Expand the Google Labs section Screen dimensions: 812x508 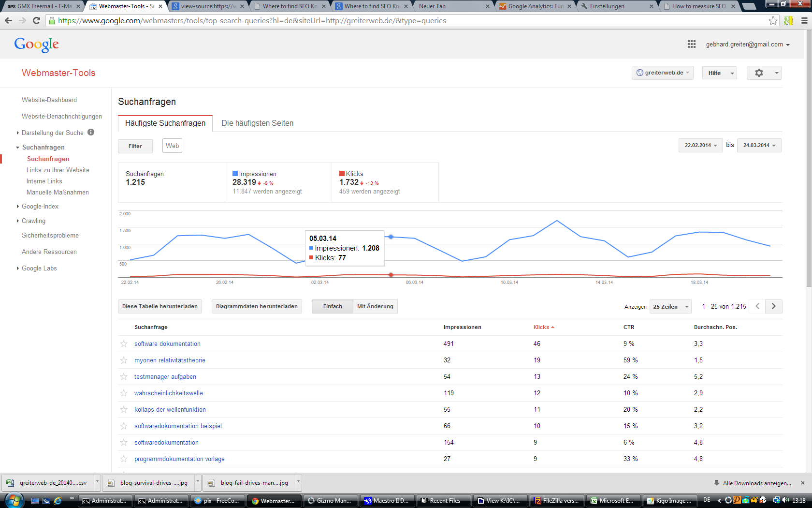[18, 268]
